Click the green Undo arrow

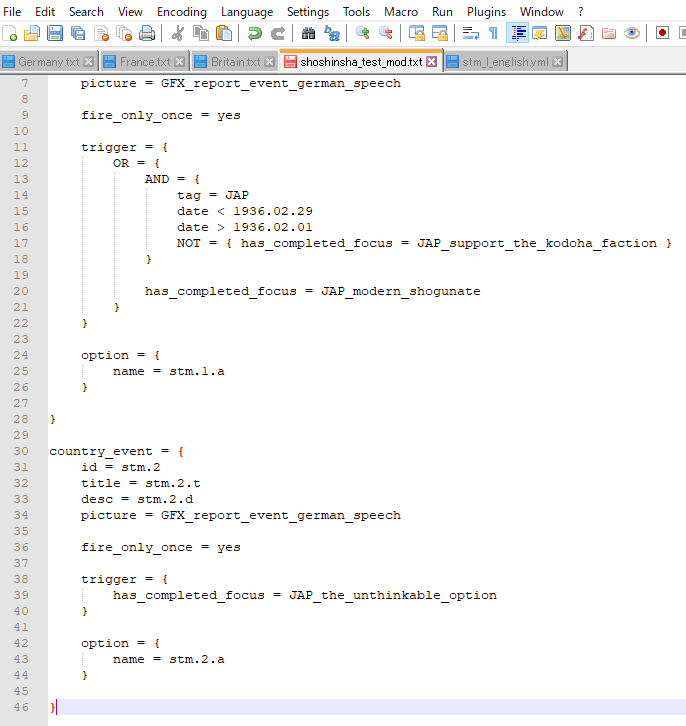pyautogui.click(x=254, y=33)
